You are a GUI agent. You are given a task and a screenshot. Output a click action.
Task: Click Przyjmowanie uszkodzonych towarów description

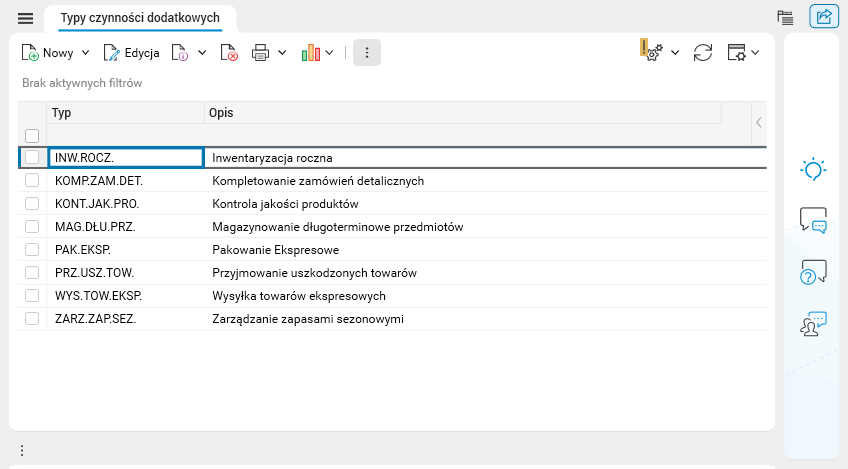pos(314,273)
